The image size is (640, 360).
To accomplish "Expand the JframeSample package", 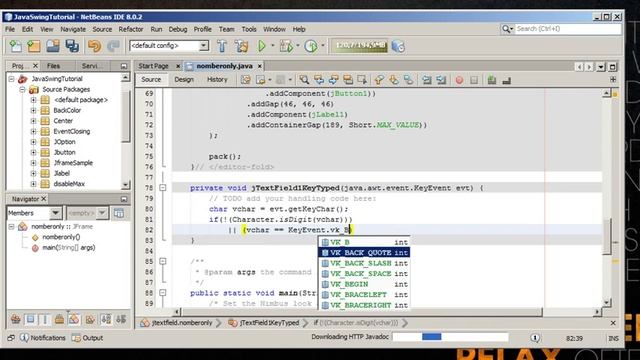I will pos(34,163).
